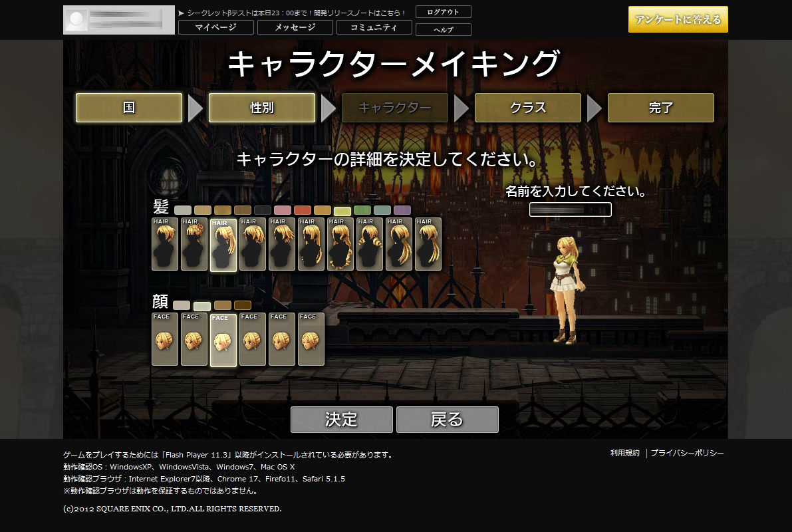Viewport: 792px width, 532px height.
Task: Choose the fourth FACE card
Action: (253, 339)
